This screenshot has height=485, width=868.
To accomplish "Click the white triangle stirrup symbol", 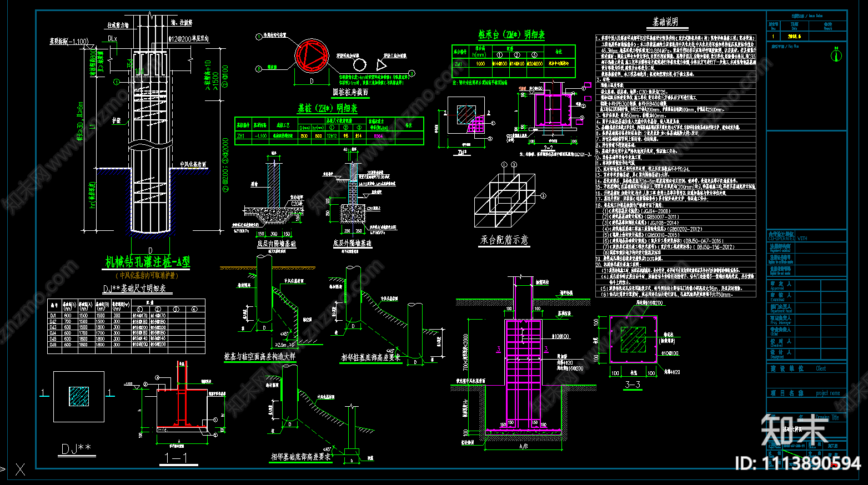I will tap(381, 64).
